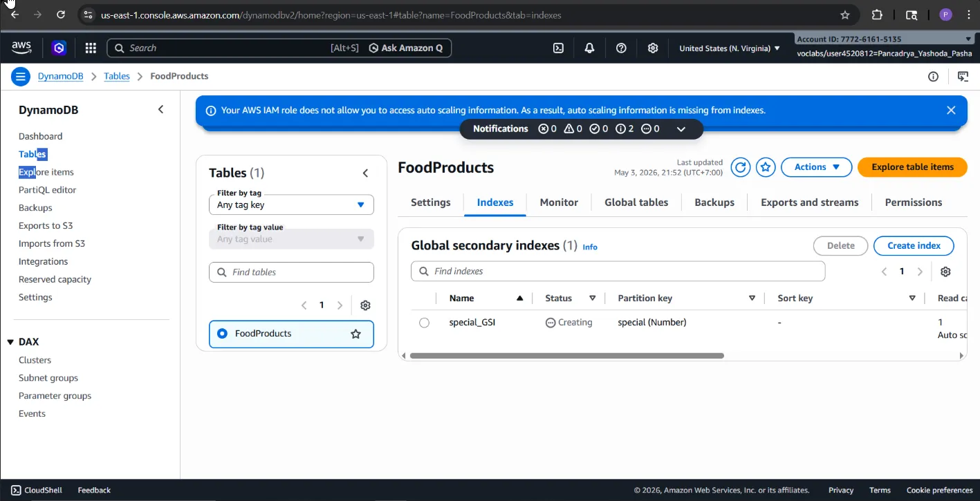
Task: Sort by Sort key column arrow
Action: (912, 299)
